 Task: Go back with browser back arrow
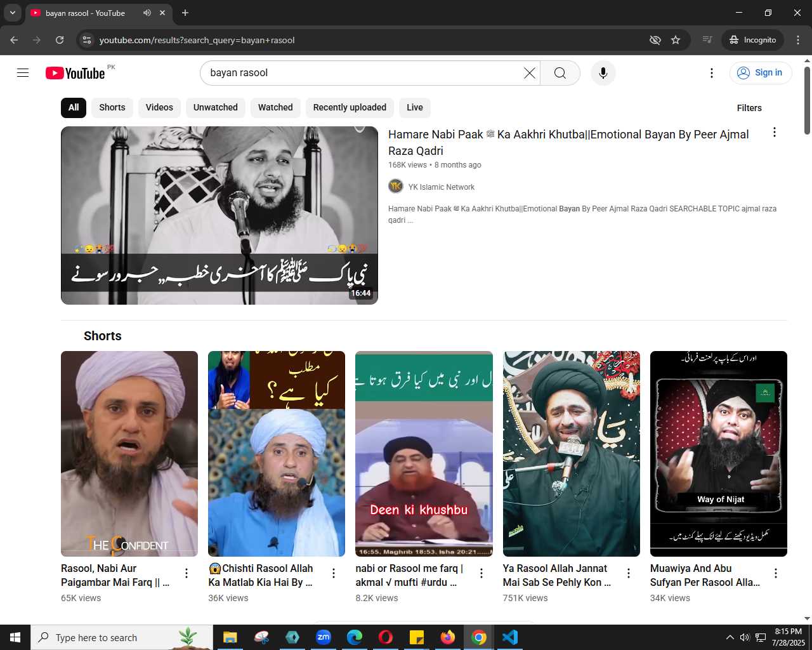pyautogui.click(x=14, y=40)
